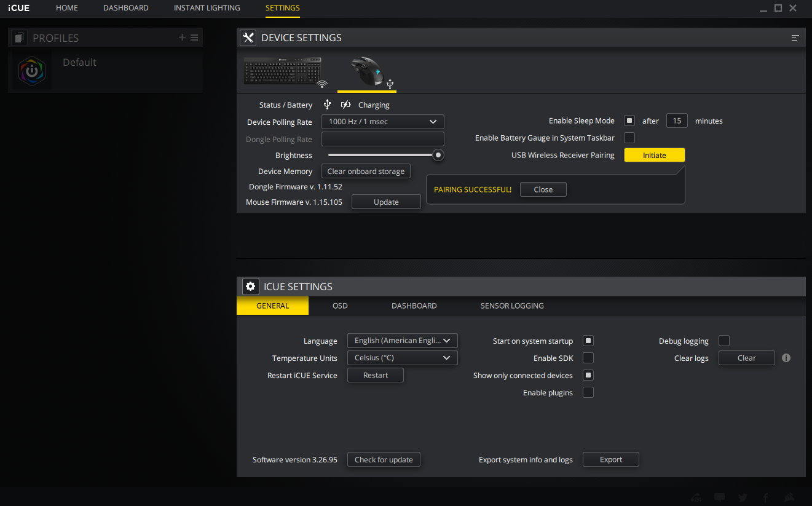Check the Enable SDK box

pos(588,358)
